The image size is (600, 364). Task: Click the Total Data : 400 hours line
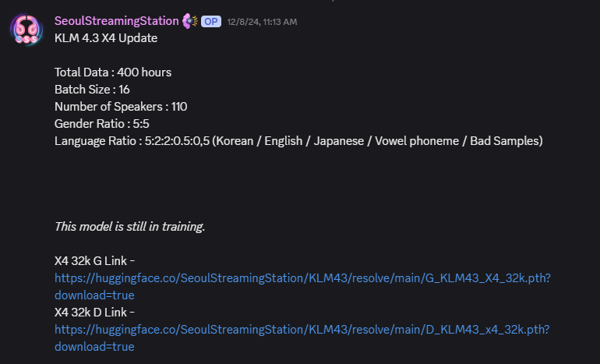pyautogui.click(x=113, y=72)
